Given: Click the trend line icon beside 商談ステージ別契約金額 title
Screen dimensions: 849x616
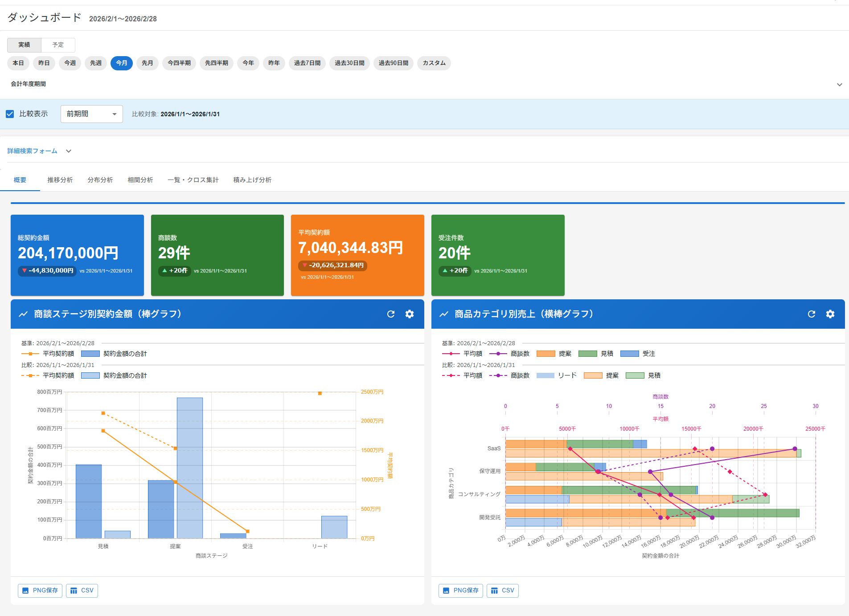Looking at the screenshot, I should (x=23, y=314).
